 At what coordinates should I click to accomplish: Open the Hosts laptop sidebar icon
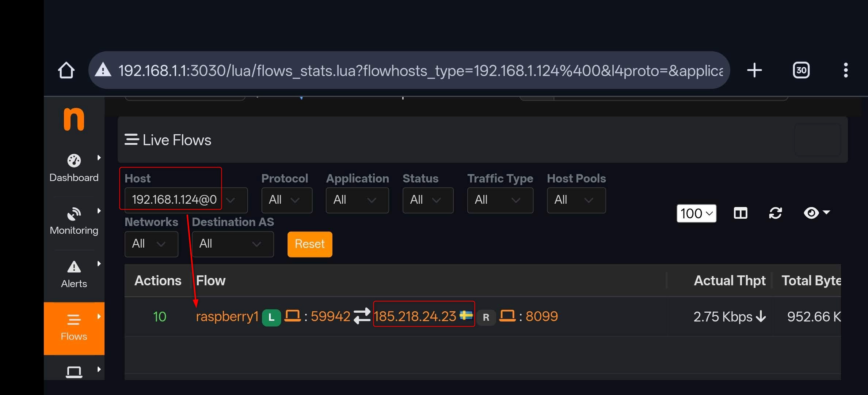74,372
